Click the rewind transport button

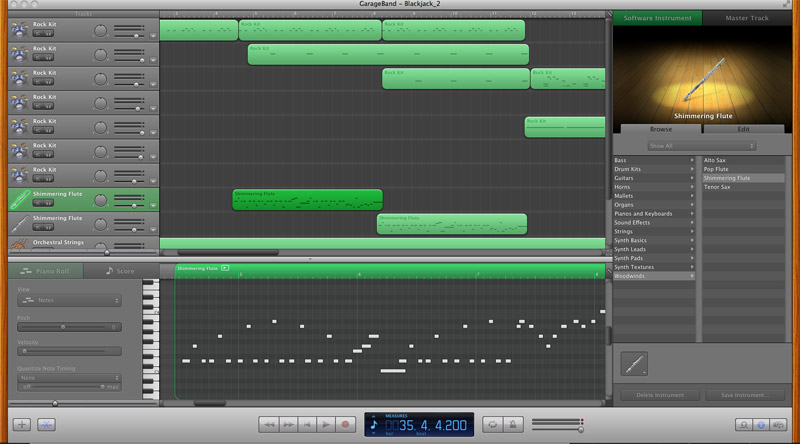(268, 425)
